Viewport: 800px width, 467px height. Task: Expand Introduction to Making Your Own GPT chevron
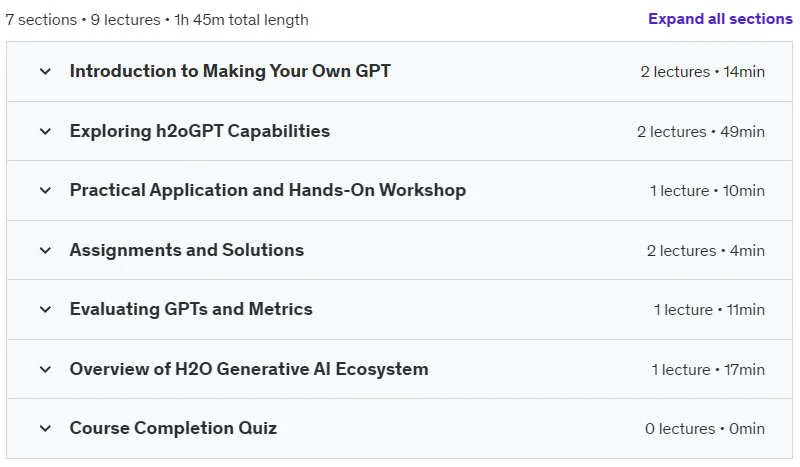click(45, 71)
